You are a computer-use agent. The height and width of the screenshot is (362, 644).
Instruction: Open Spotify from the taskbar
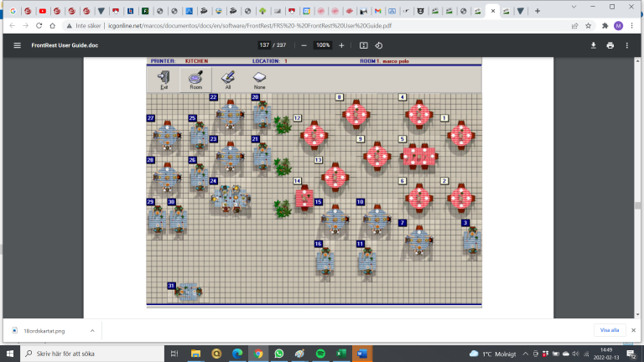point(320,354)
